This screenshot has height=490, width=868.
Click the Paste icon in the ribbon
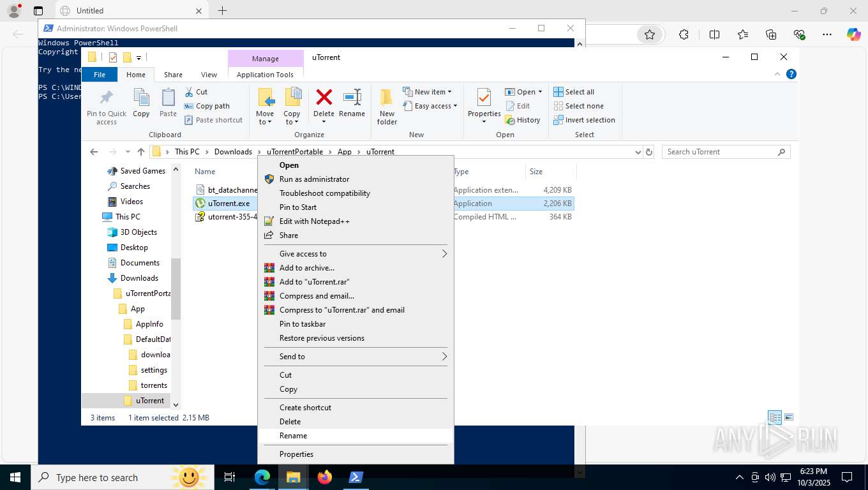pyautogui.click(x=168, y=98)
